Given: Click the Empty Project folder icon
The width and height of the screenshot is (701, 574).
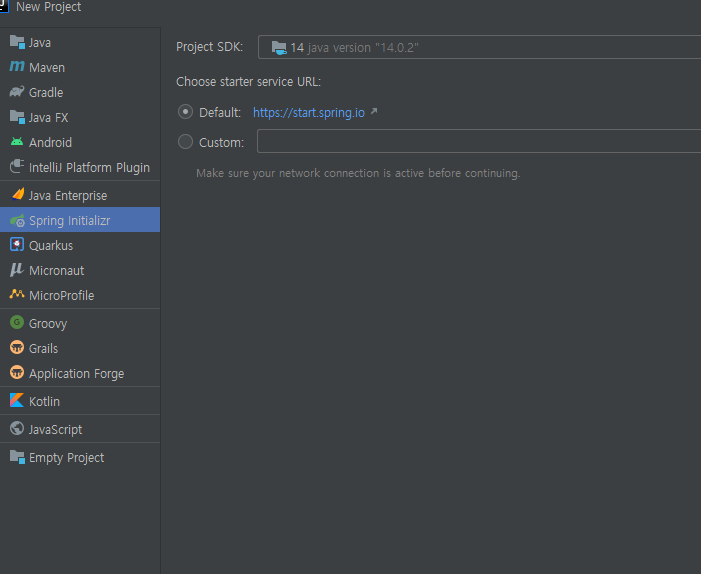Looking at the screenshot, I should pyautogui.click(x=17, y=457).
